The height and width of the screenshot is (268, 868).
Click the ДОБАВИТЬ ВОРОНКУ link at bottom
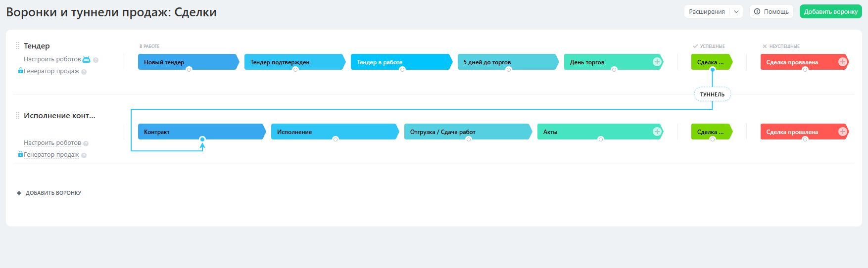pos(53,193)
